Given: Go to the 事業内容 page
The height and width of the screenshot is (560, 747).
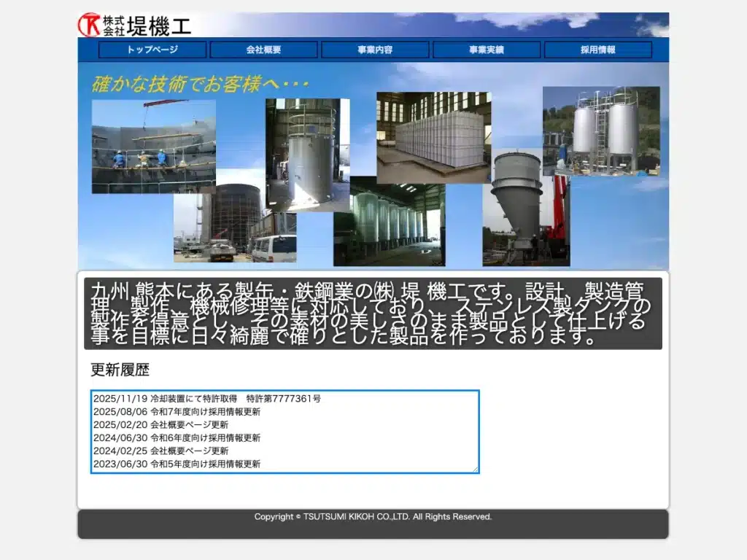Looking at the screenshot, I should [x=376, y=50].
